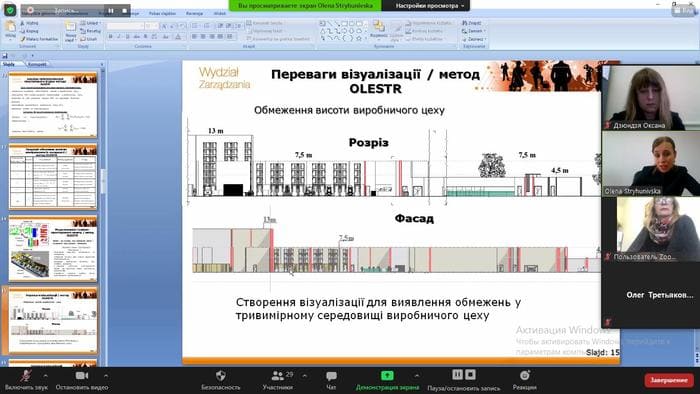This screenshot has width=700, height=394.
Task: Stop the recording in the top indicator
Action: (x=125, y=10)
